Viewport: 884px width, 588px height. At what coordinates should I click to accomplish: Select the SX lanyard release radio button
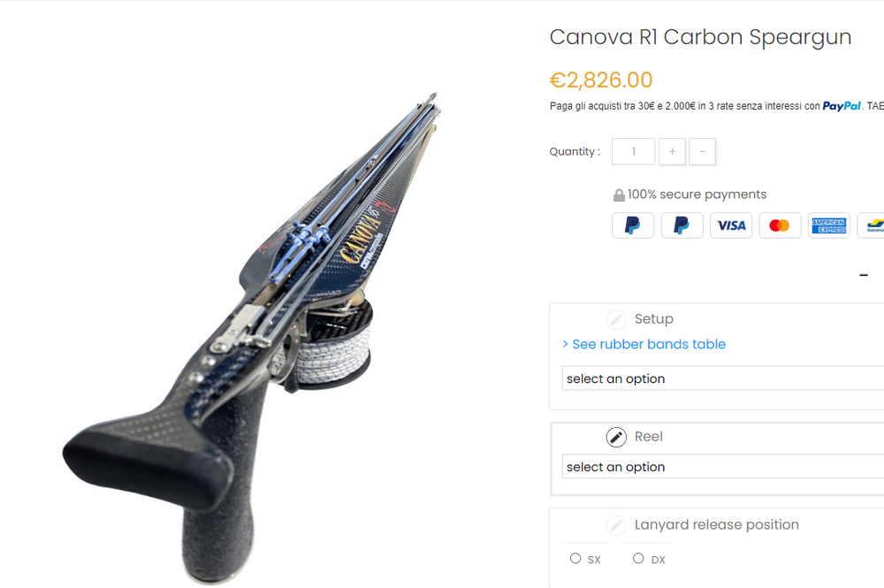click(x=575, y=558)
